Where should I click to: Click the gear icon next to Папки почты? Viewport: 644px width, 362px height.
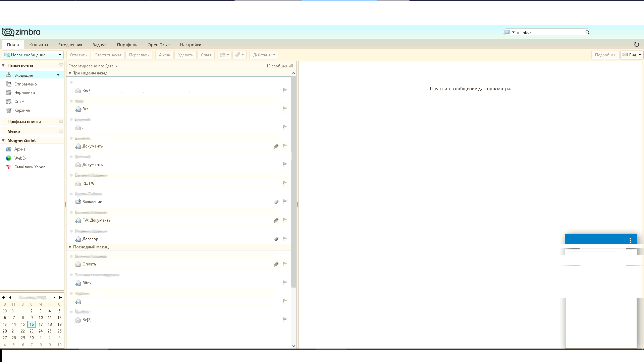click(x=61, y=65)
